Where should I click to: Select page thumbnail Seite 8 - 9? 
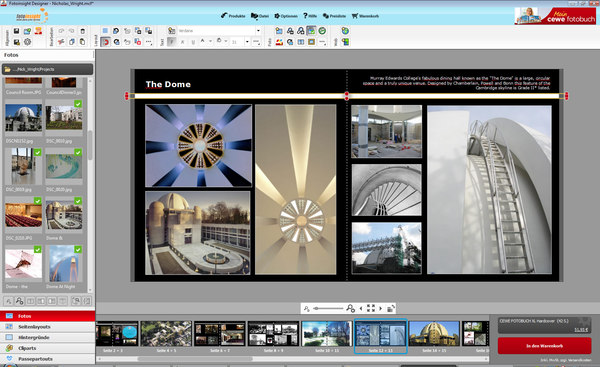(273, 334)
